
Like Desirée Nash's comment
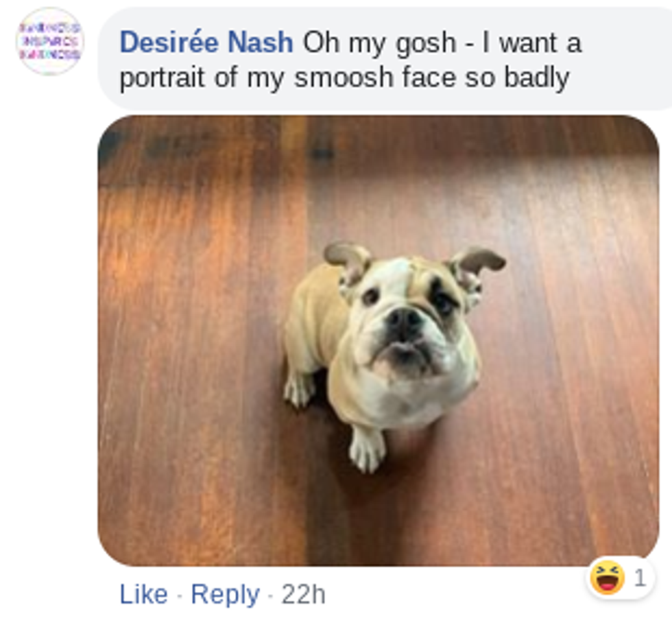pos(143,594)
